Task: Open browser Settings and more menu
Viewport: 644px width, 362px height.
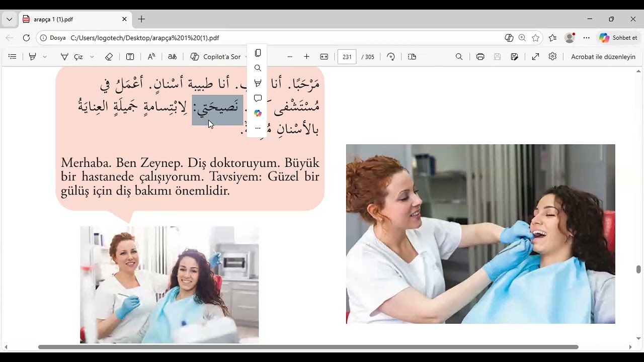Action: point(587,38)
